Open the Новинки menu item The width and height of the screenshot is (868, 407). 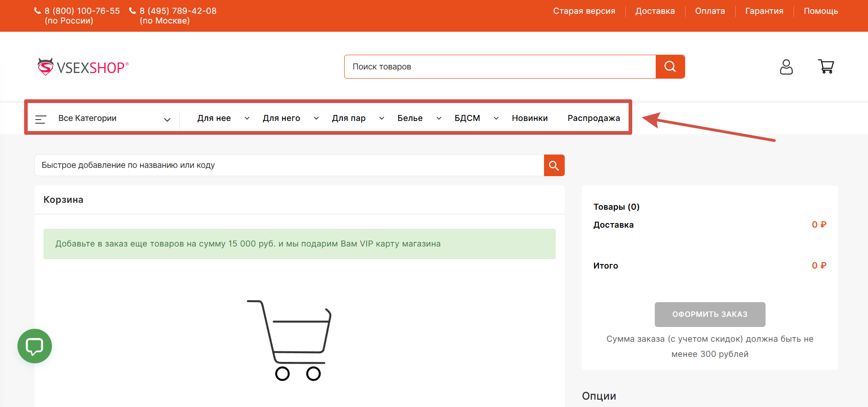click(530, 118)
